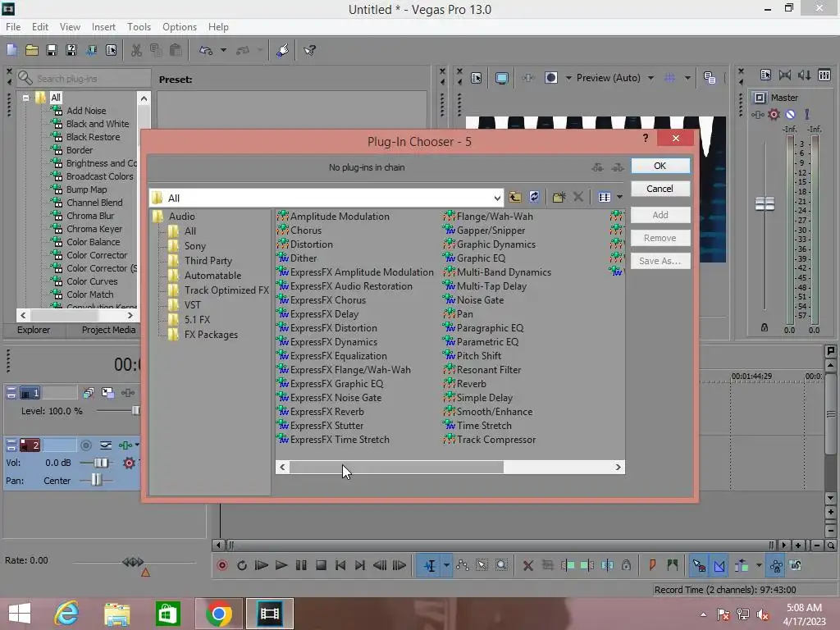Switch to the Explorer tab

pyautogui.click(x=34, y=330)
